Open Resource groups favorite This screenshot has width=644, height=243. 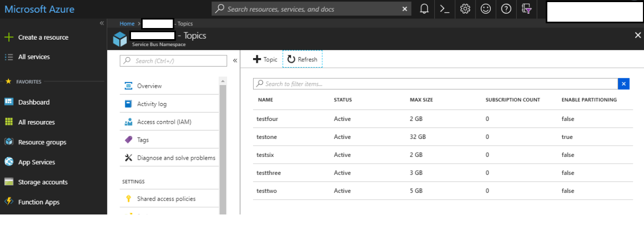pyautogui.click(x=42, y=142)
